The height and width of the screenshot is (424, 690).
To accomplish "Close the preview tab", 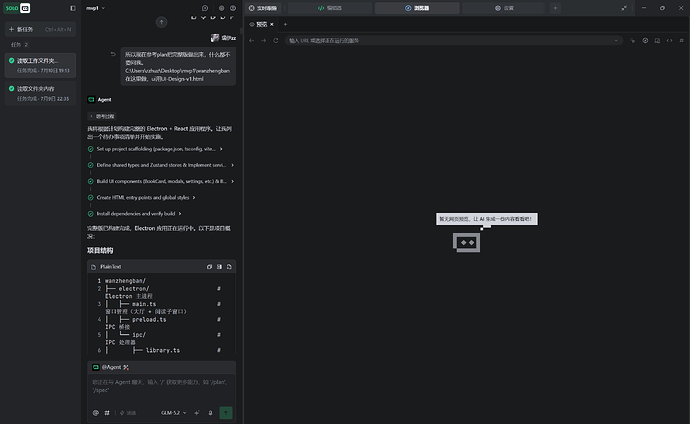I will pyautogui.click(x=272, y=24).
